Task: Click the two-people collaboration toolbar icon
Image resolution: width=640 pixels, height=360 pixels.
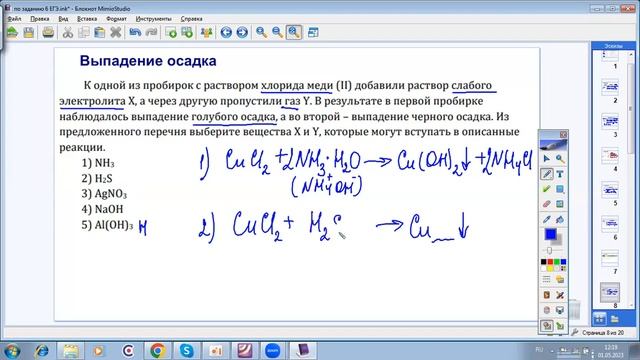Action: click(207, 32)
